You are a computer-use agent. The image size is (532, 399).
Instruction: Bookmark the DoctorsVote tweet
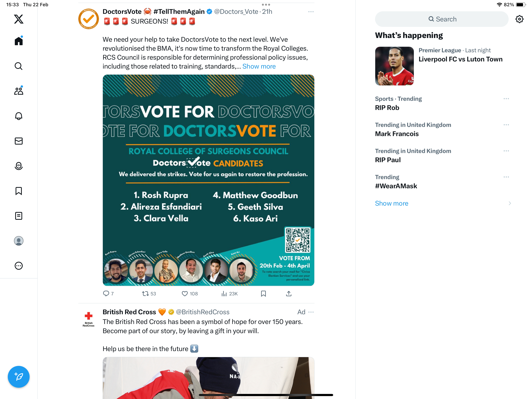[263, 294]
